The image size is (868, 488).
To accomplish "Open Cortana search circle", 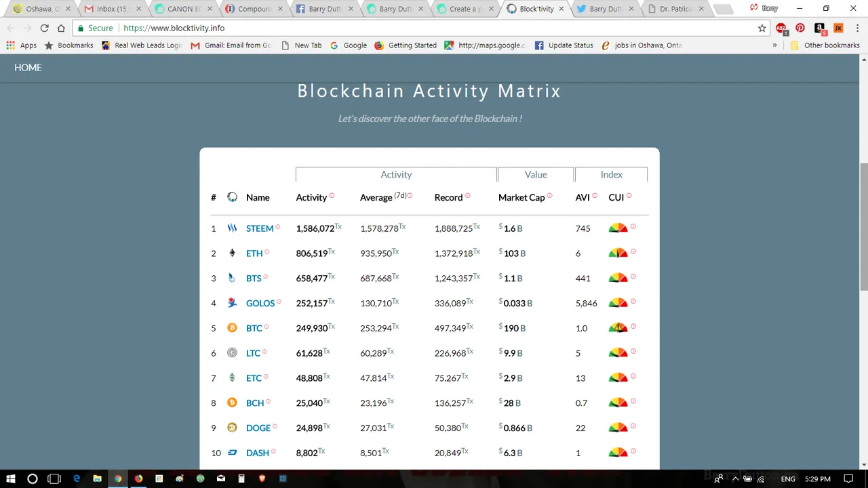I will [x=32, y=479].
